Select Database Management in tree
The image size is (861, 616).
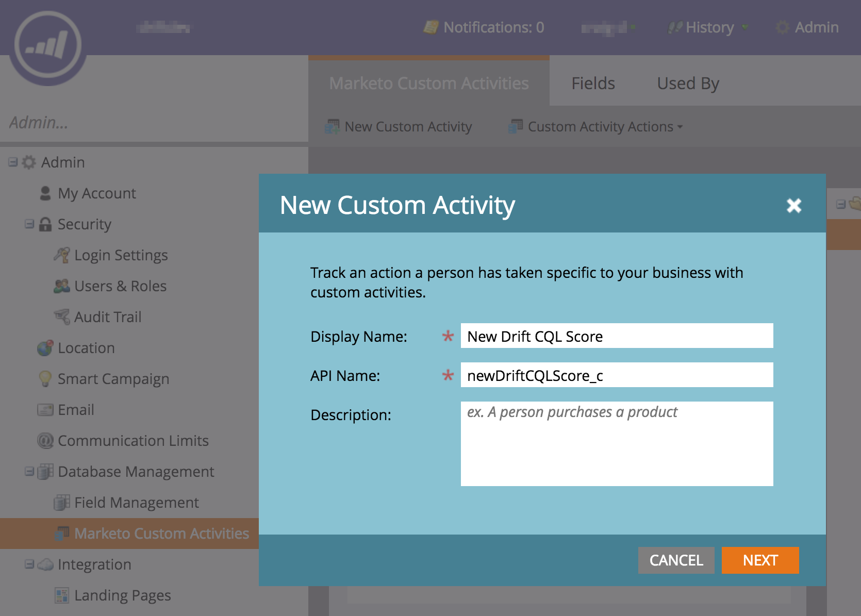tap(136, 472)
